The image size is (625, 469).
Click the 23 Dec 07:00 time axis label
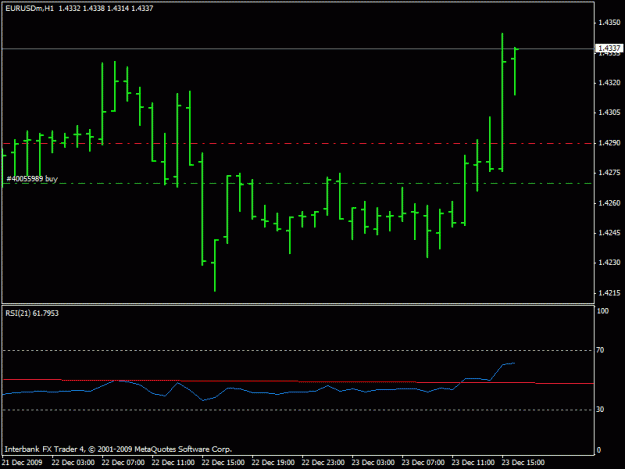coord(423,462)
